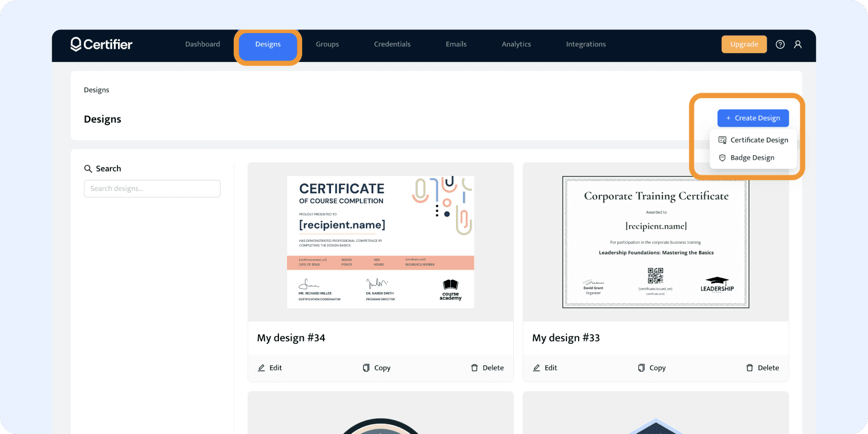The height and width of the screenshot is (434, 868).
Task: Select Certificate Design from dropdown
Action: [x=753, y=140]
